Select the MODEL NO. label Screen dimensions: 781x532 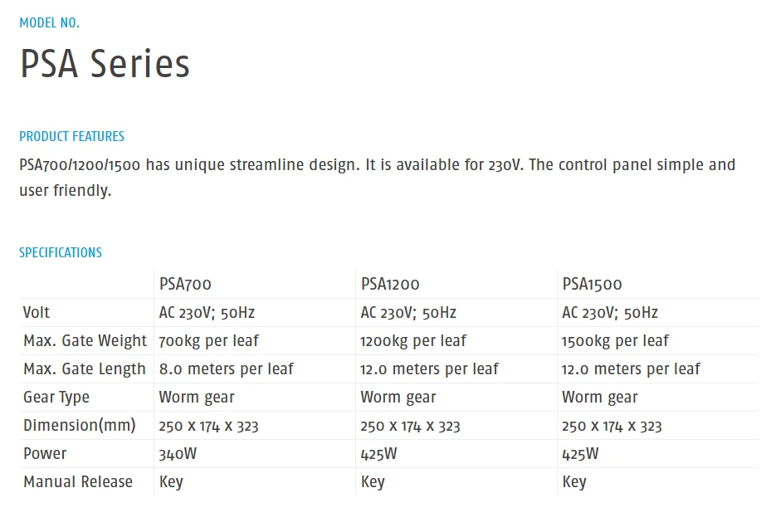49,23
